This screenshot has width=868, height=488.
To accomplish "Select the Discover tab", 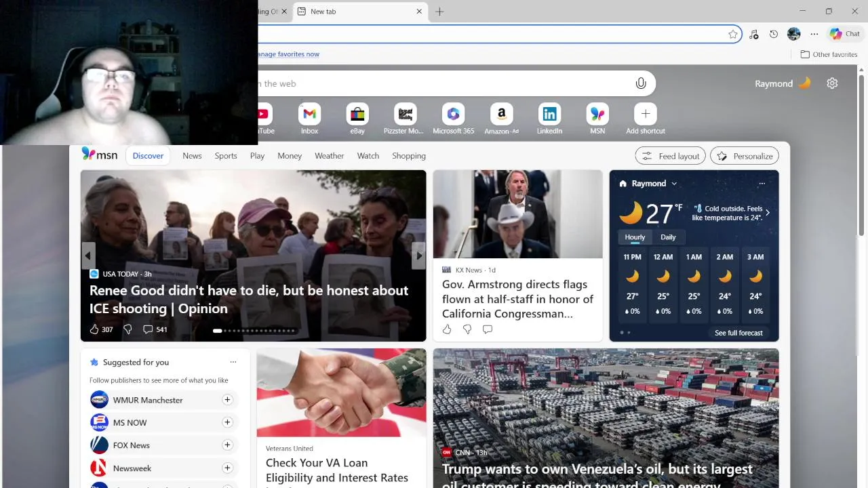I will pyautogui.click(x=148, y=156).
